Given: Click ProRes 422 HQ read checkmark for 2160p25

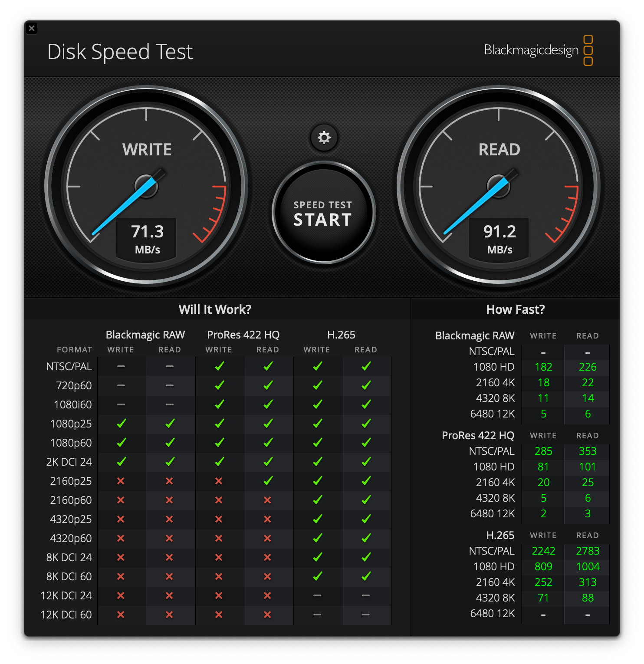Looking at the screenshot, I should coord(268,481).
